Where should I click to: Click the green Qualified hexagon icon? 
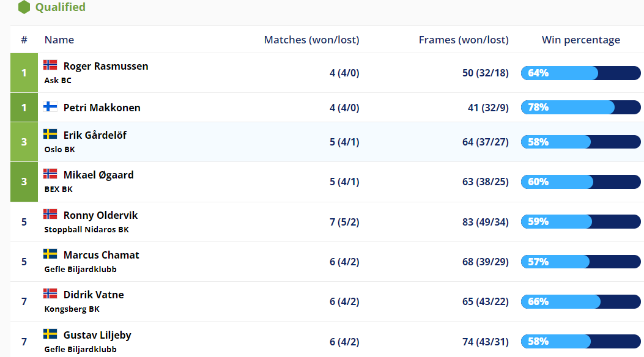click(x=24, y=7)
